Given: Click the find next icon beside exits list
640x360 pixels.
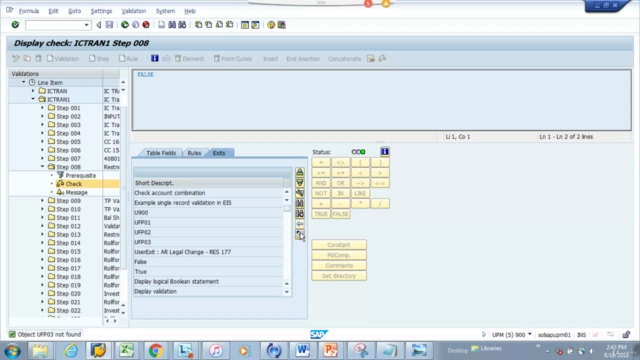Looking at the screenshot, I should (x=300, y=213).
